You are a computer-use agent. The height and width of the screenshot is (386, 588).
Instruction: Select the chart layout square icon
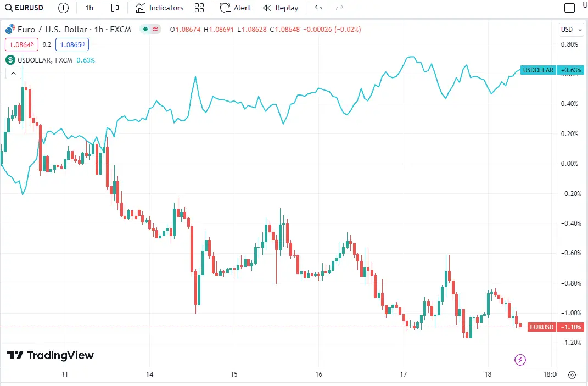[570, 8]
